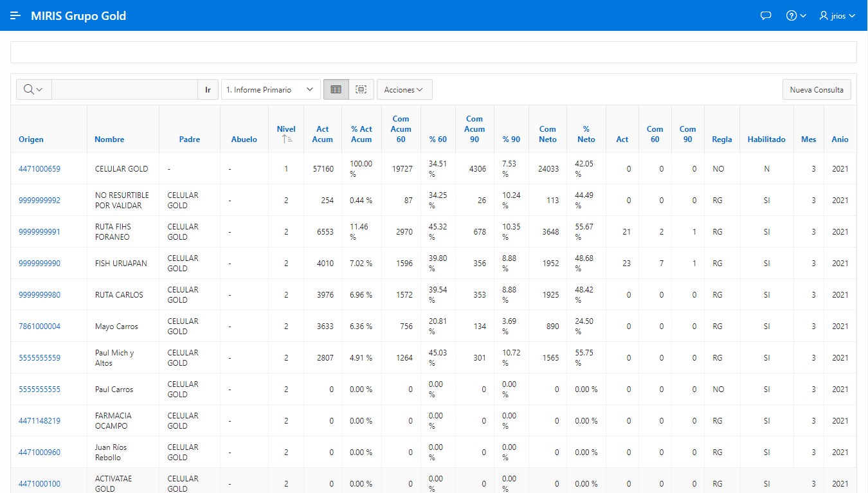
Task: Click inside the report search text field
Action: click(x=124, y=89)
